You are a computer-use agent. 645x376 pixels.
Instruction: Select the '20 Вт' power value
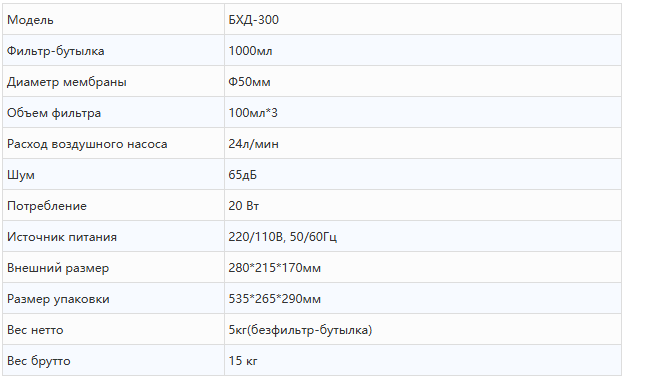coord(244,206)
